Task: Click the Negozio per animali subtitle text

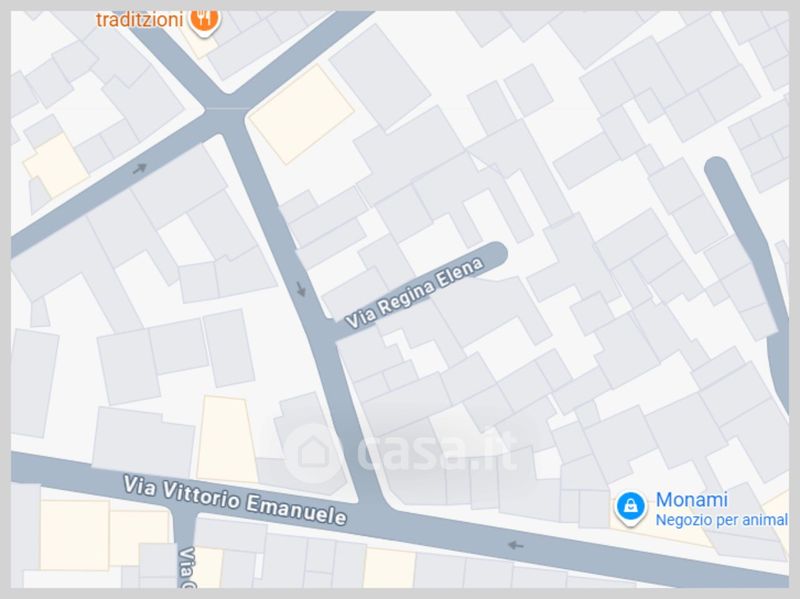Action: [721, 520]
